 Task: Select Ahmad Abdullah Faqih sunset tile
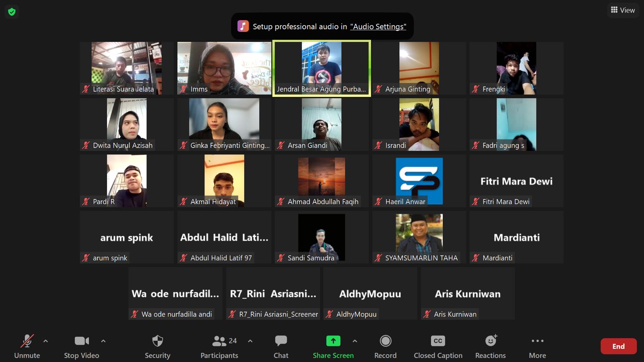(322, 181)
